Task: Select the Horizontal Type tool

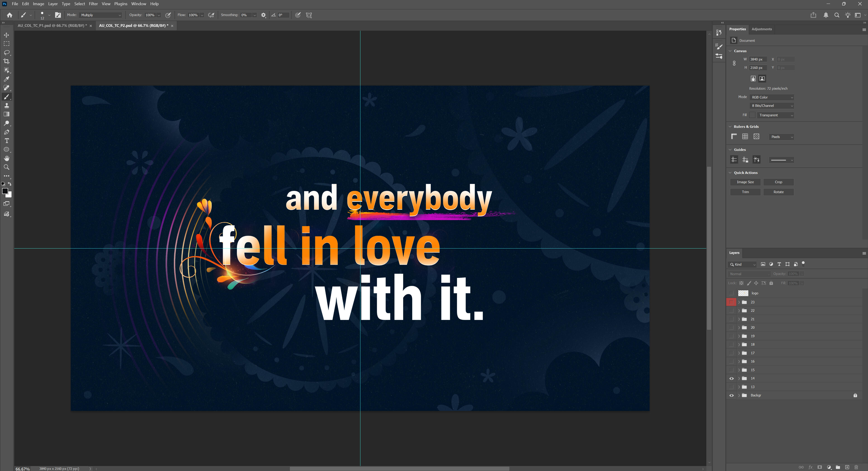Action: click(6, 141)
